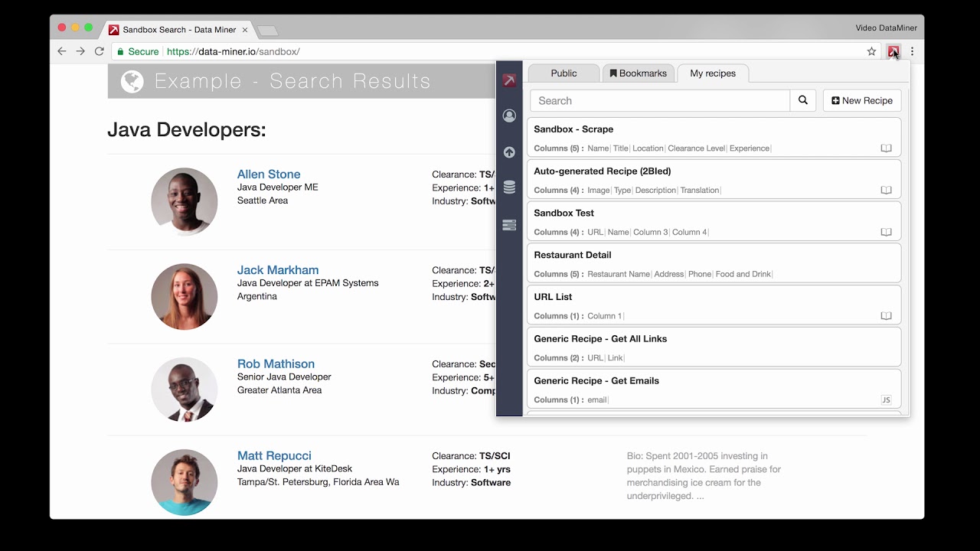Open book icon for Sandbox Test

coord(886,232)
